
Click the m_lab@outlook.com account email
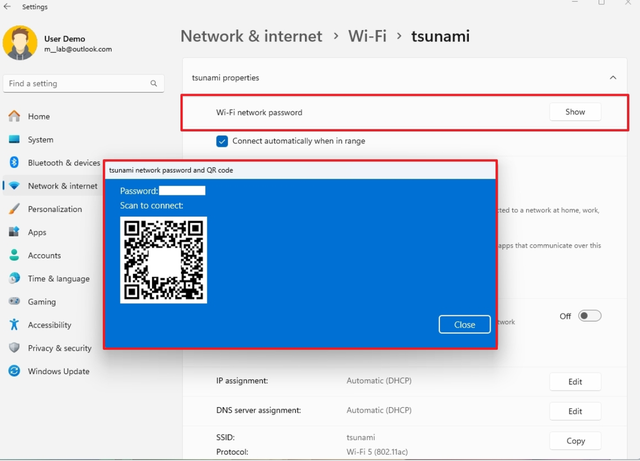78,49
